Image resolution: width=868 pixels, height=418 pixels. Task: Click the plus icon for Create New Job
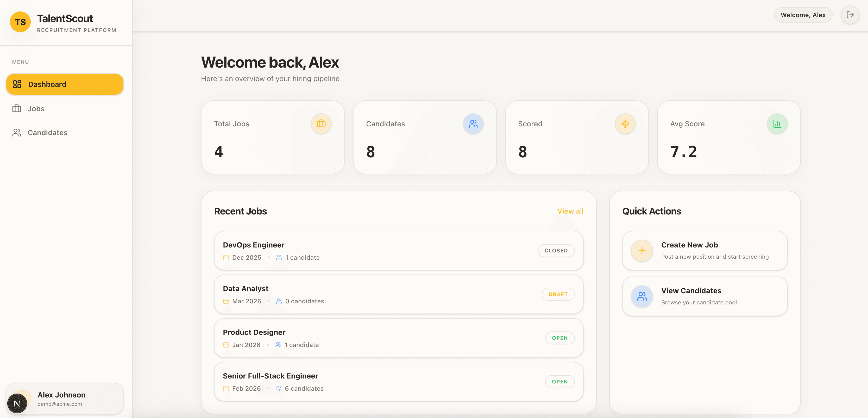point(641,251)
